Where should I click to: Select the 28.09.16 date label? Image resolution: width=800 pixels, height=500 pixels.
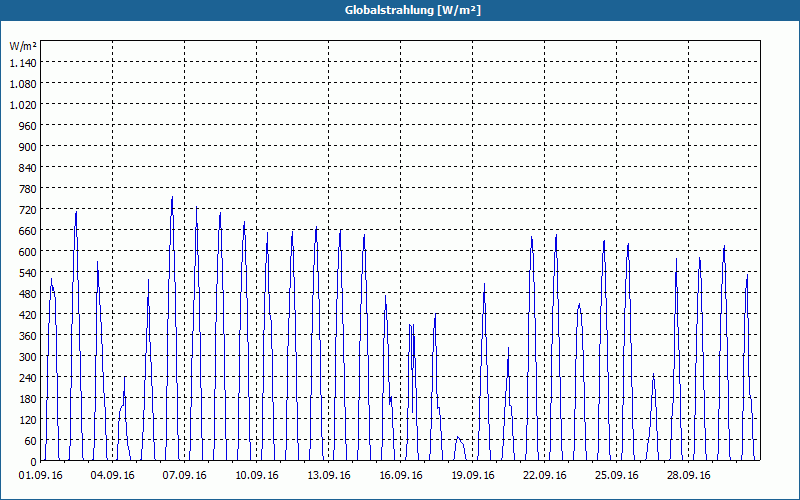pos(688,475)
